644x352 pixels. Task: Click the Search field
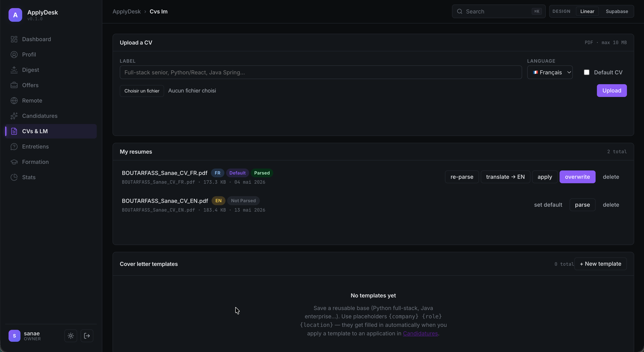(x=498, y=11)
